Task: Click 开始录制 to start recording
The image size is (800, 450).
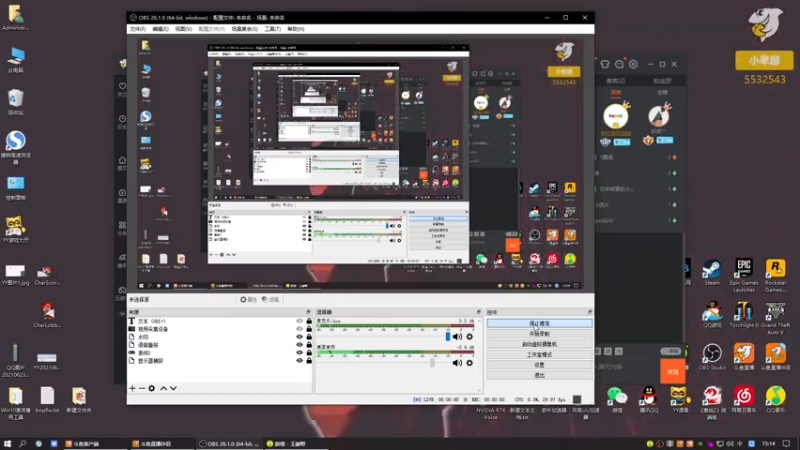Action: (x=539, y=334)
